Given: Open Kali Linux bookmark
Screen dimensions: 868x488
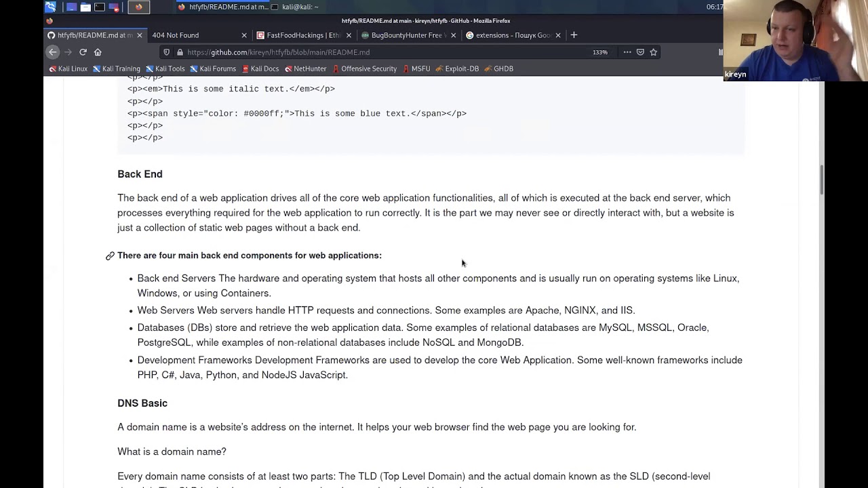Looking at the screenshot, I should 68,68.
